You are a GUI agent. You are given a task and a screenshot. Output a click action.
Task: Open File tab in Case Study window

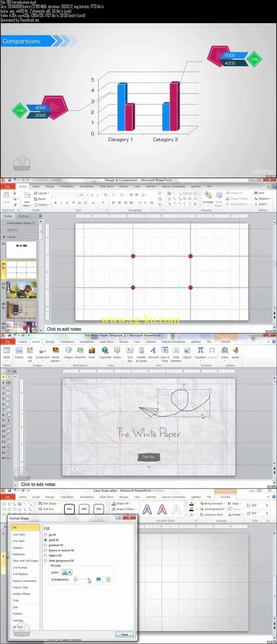tap(8, 497)
